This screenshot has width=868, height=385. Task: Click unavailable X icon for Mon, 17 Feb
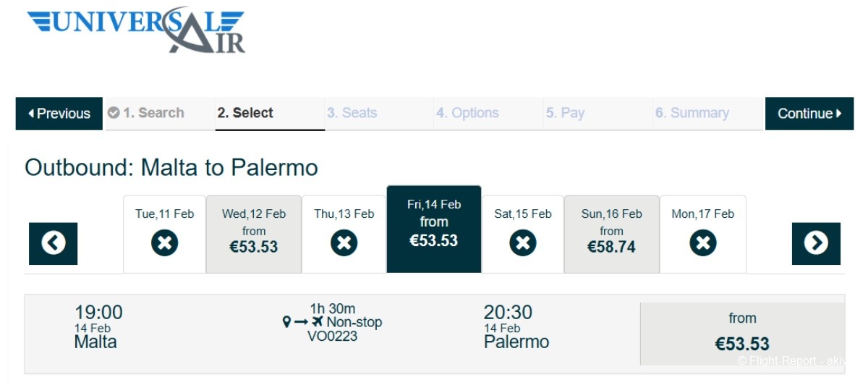point(702,243)
